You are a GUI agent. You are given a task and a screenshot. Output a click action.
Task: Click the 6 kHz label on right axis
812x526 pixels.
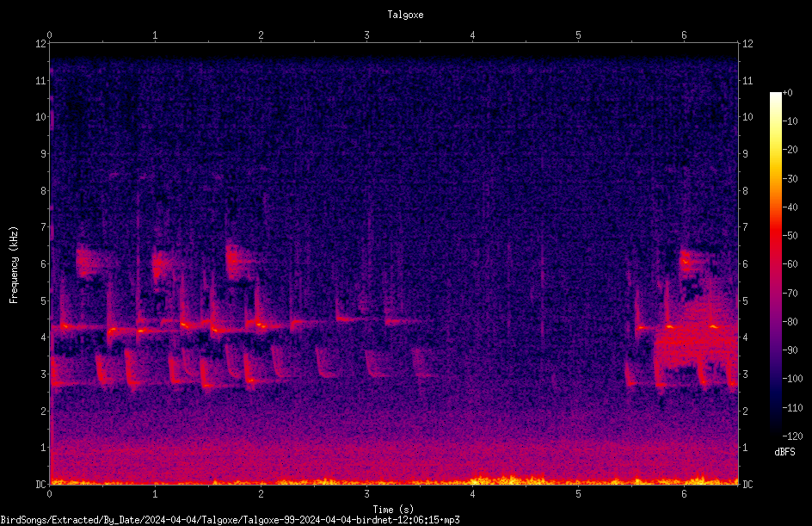(x=745, y=263)
